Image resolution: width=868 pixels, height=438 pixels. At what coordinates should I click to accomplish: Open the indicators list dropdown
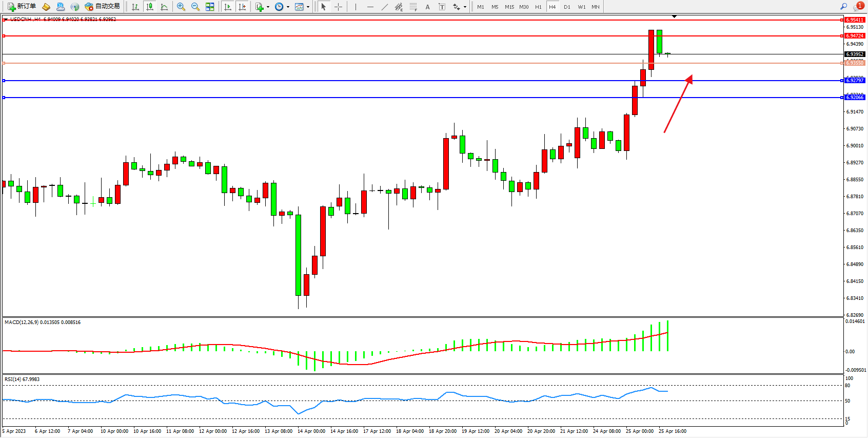pos(262,7)
